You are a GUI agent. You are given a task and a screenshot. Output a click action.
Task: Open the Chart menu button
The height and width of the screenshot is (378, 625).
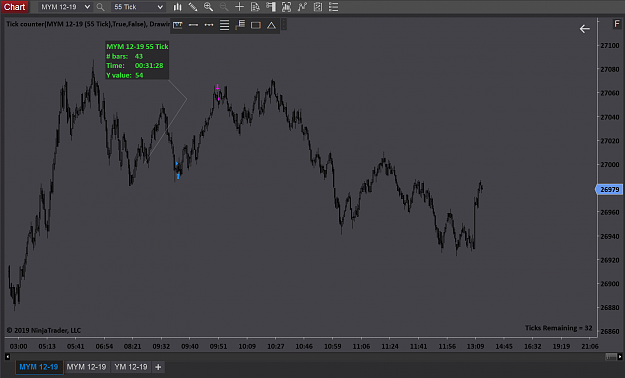pos(14,7)
